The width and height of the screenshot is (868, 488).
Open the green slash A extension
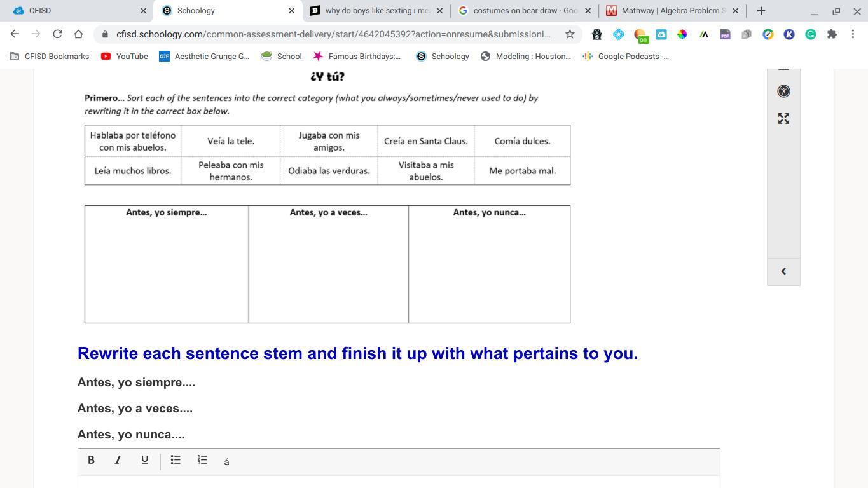click(x=704, y=34)
